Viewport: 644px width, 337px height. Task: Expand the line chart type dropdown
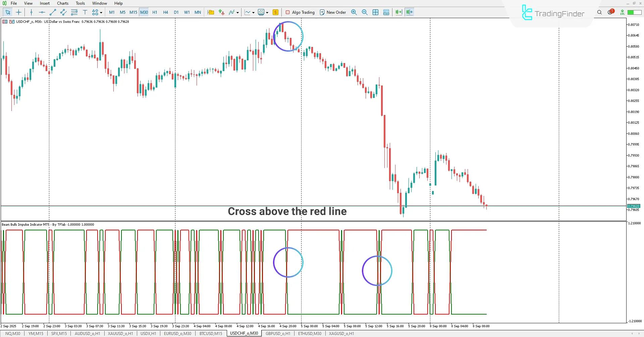point(253,12)
